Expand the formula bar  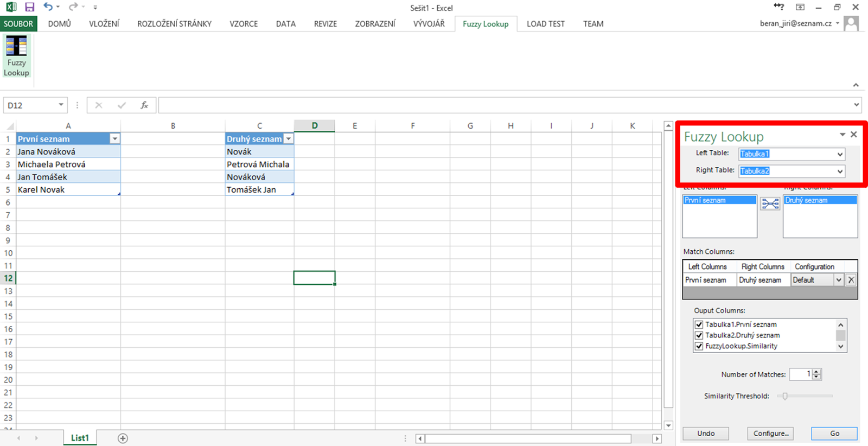tap(857, 105)
